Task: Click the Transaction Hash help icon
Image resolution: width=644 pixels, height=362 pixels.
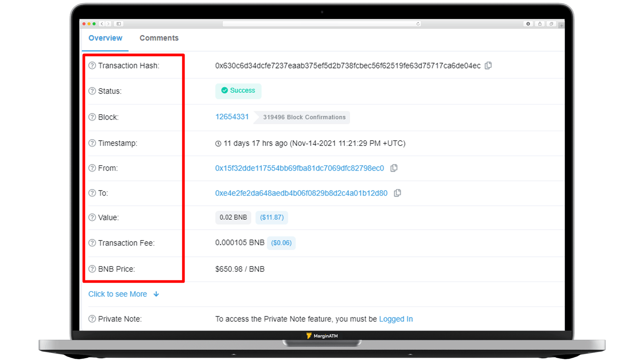Action: [x=92, y=65]
